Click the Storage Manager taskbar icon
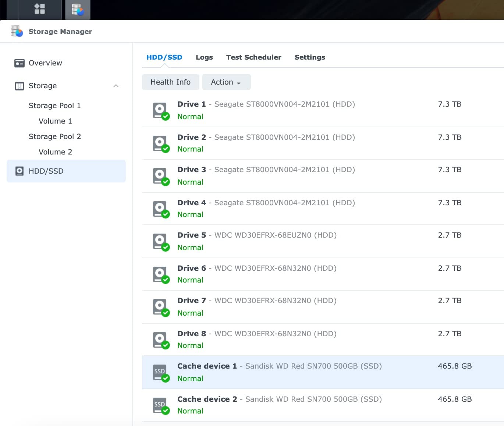The width and height of the screenshot is (504, 426). pyautogui.click(x=78, y=10)
